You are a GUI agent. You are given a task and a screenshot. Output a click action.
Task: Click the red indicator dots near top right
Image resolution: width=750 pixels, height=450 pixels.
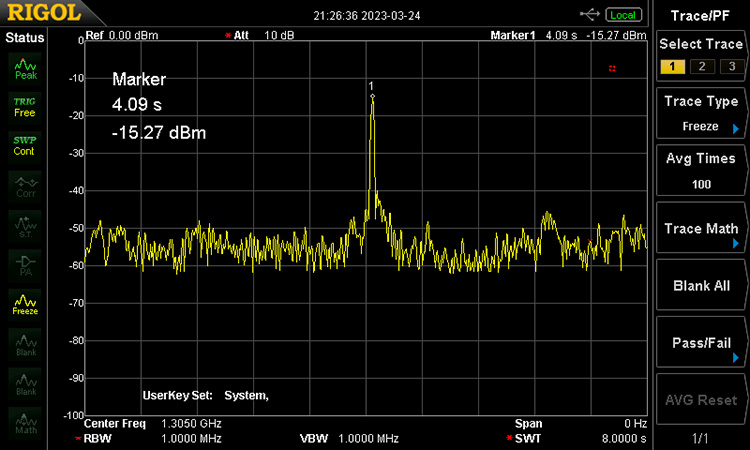(x=612, y=68)
